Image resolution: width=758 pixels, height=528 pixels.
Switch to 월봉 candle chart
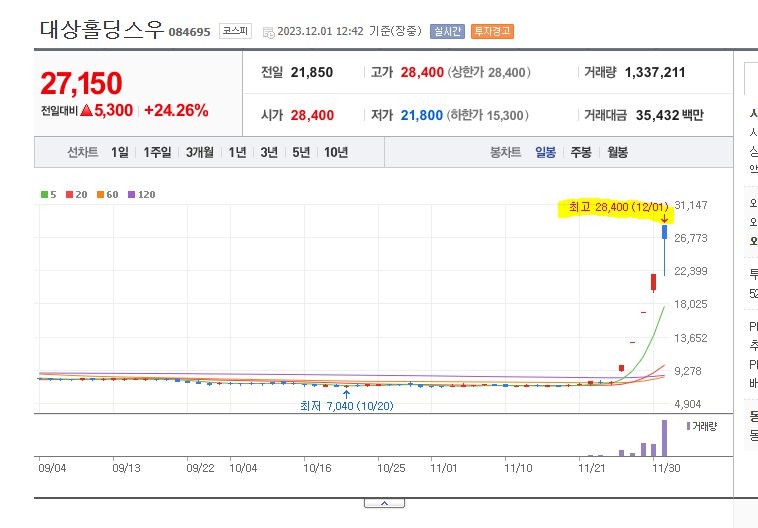click(617, 152)
